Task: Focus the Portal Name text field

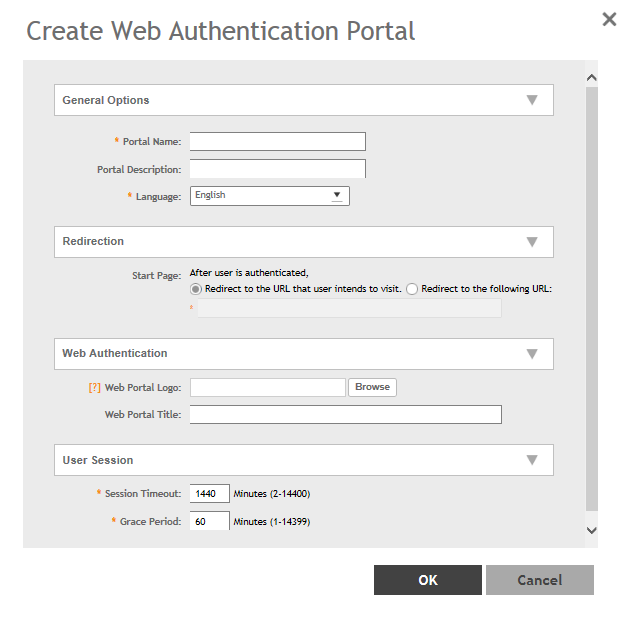Action: pyautogui.click(x=277, y=142)
